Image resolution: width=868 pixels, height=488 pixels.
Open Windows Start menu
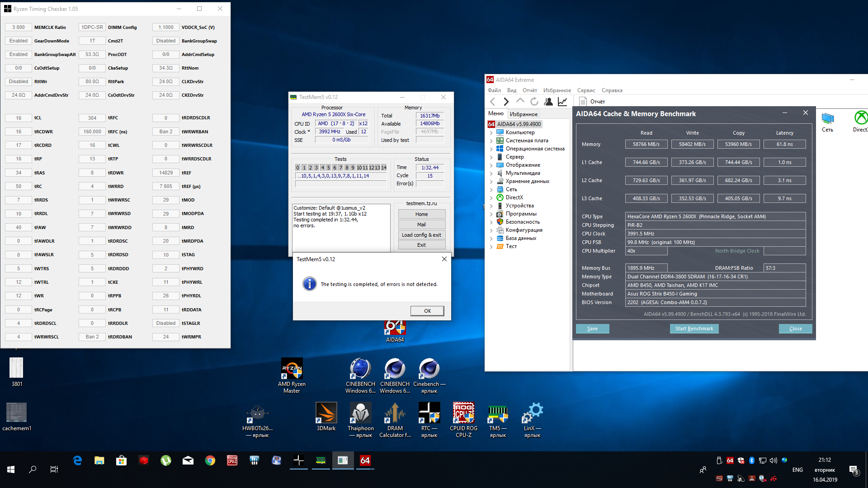(x=11, y=469)
